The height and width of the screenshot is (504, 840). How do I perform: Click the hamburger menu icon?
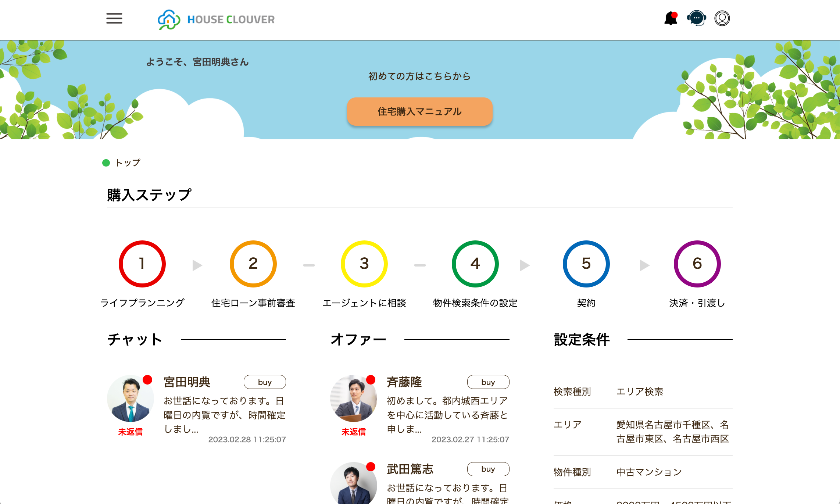(115, 19)
